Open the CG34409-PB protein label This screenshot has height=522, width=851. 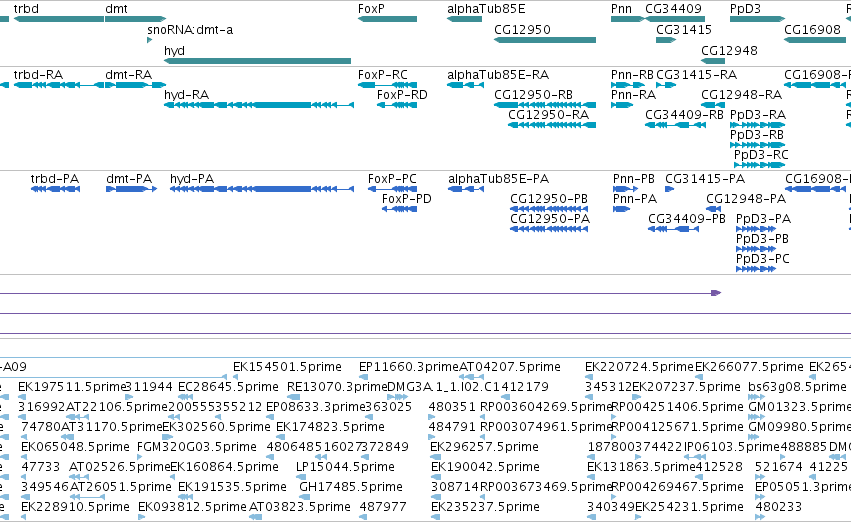click(x=687, y=219)
